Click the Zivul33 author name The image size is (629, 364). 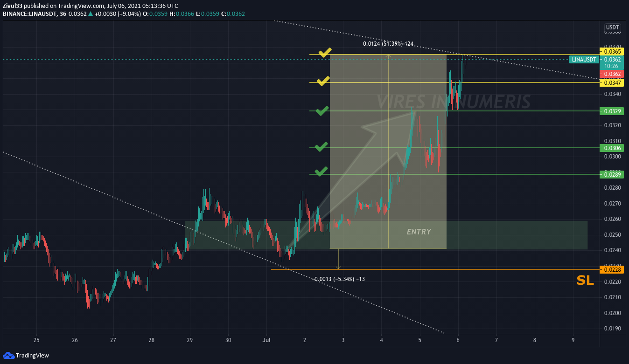point(13,6)
